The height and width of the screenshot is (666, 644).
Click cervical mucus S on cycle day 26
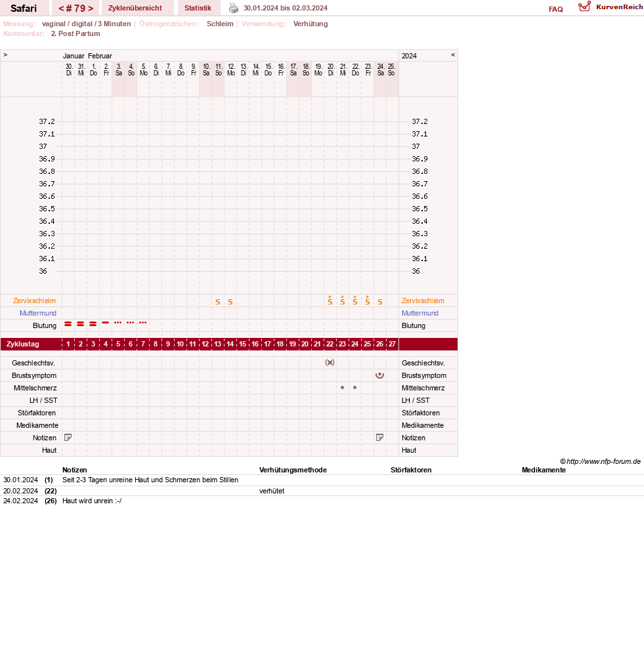379,302
